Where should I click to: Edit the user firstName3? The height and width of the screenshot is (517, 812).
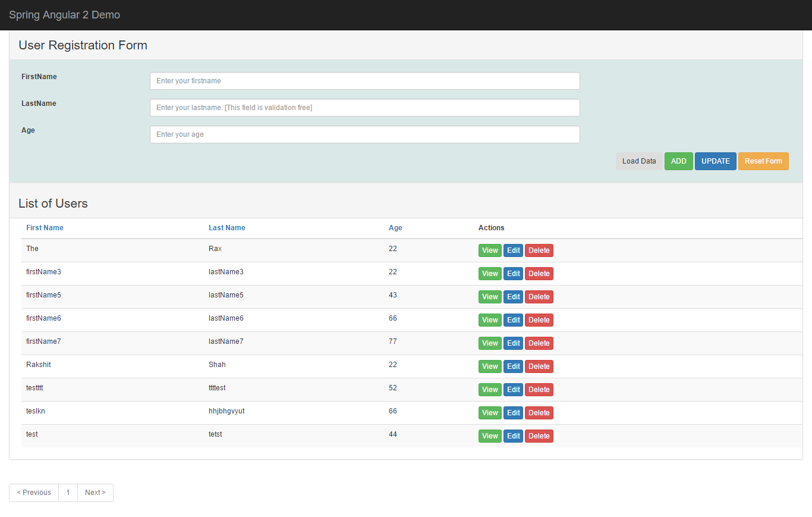513,273
